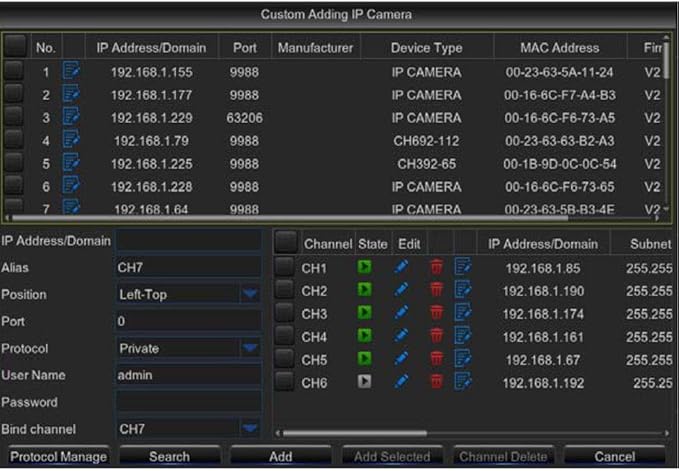Check the box for camera No. 1
This screenshot has width=679, height=471.
13,71
